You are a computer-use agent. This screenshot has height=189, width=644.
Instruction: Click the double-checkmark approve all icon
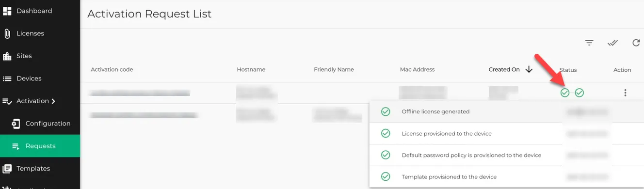click(x=613, y=43)
